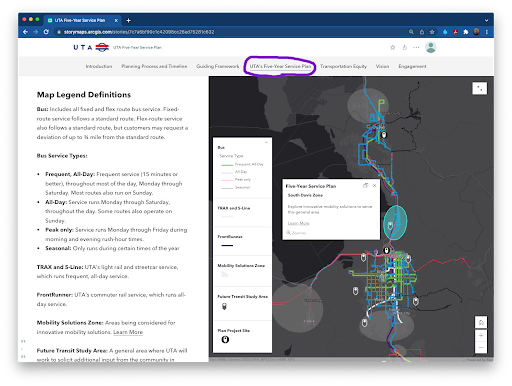Expand the browser tab list chevron
This screenshot has width=512, height=386.
point(486,20)
